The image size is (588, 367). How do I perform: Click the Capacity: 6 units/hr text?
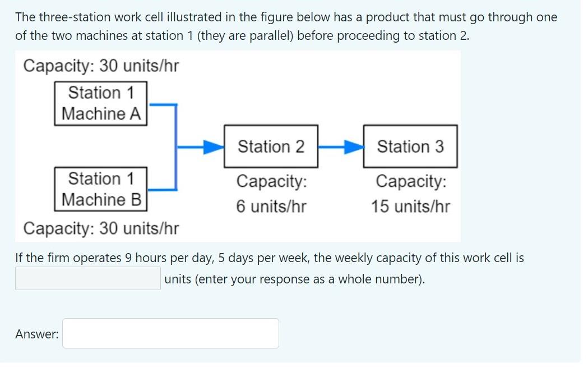click(271, 194)
